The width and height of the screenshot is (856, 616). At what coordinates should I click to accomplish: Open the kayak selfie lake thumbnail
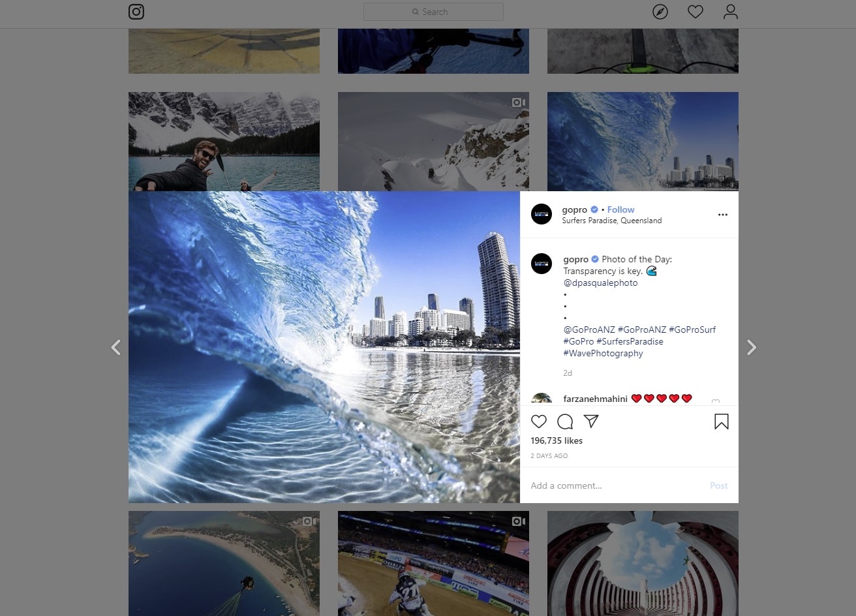[224, 141]
